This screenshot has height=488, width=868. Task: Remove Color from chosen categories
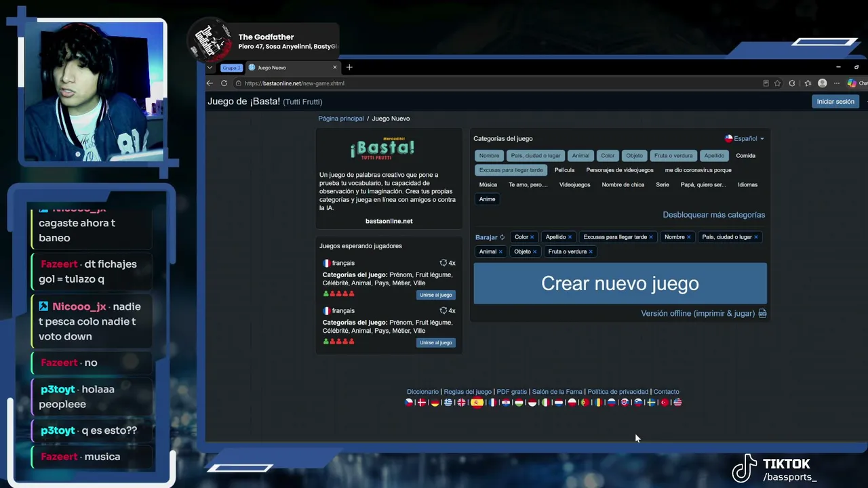tap(532, 237)
